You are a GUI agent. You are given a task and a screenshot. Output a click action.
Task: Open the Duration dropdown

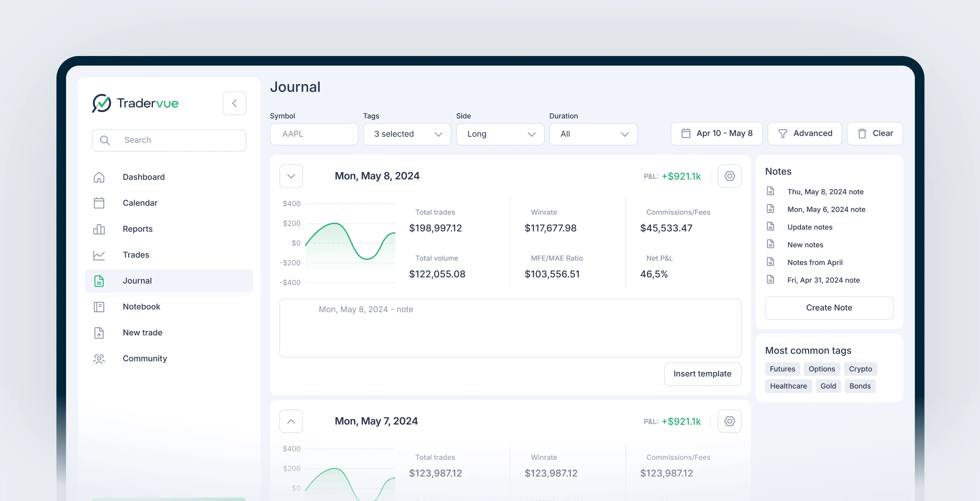[x=593, y=134]
